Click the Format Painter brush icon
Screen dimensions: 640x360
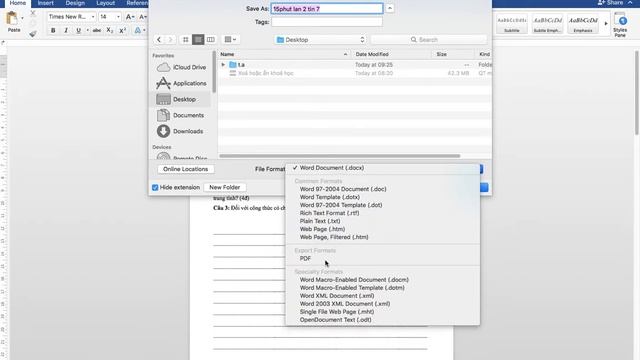pyautogui.click(x=33, y=33)
